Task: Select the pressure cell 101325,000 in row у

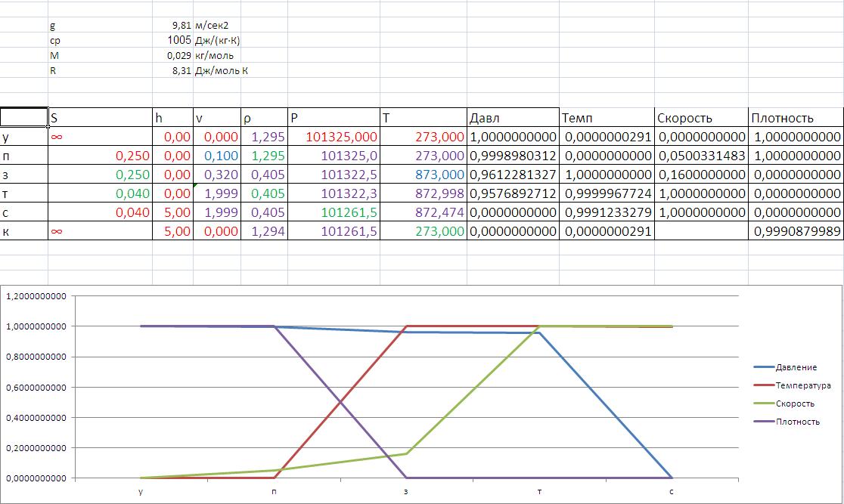Action: (334, 138)
